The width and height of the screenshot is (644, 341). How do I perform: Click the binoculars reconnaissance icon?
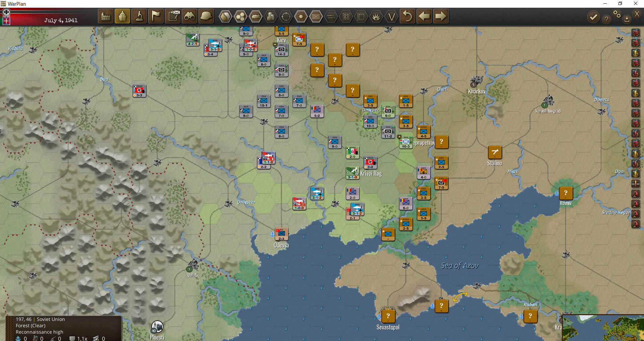(x=190, y=16)
